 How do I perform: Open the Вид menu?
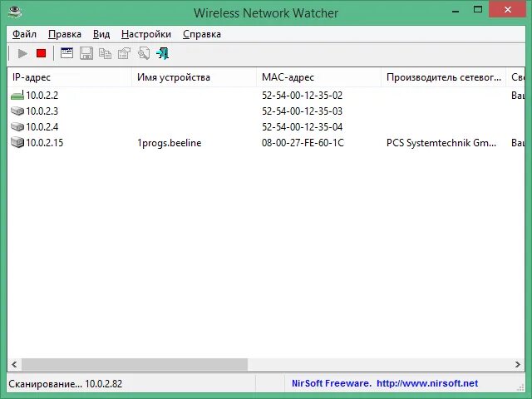click(101, 34)
